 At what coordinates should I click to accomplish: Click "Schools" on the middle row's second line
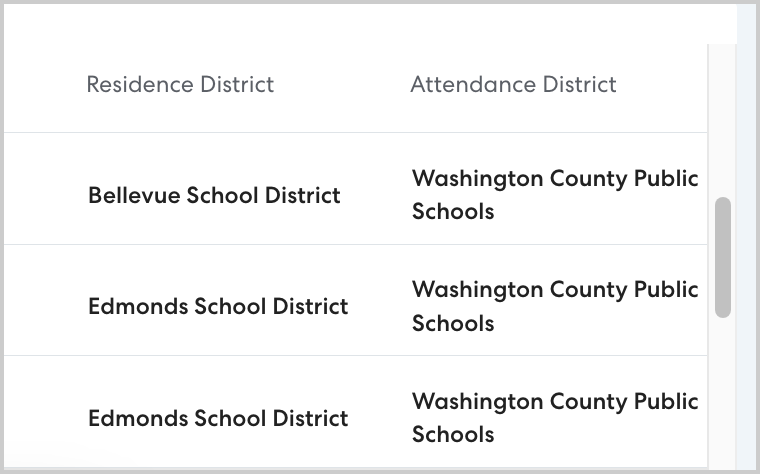[x=453, y=323]
